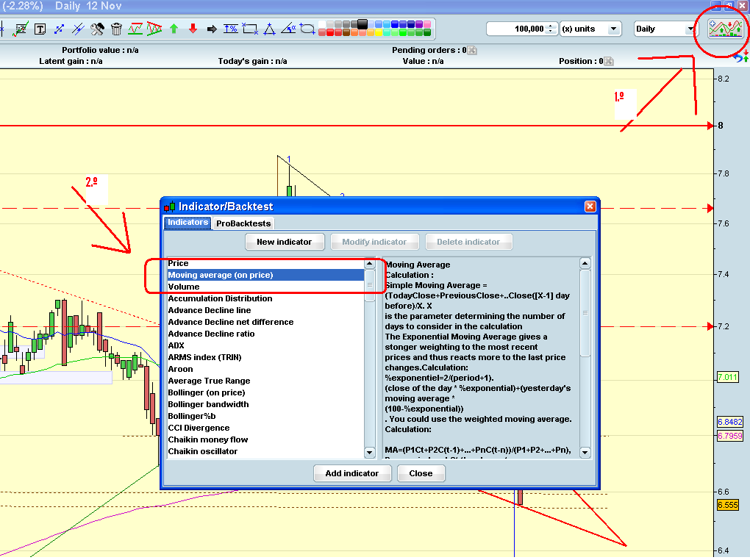Image resolution: width=750 pixels, height=560 pixels.
Task: Clear pending orders with the x icon
Action: [472, 50]
